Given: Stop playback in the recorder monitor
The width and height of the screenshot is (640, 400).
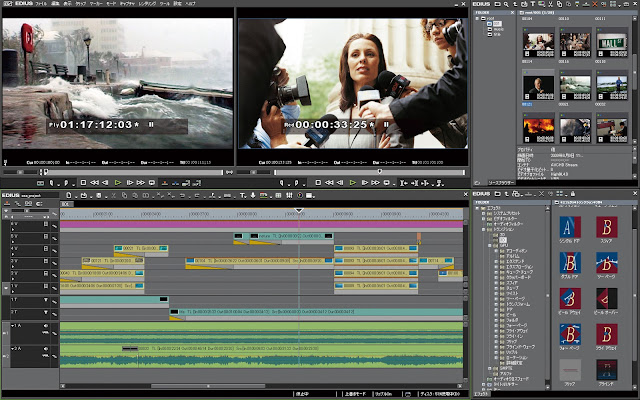Looking at the screenshot, I should coord(318,183).
